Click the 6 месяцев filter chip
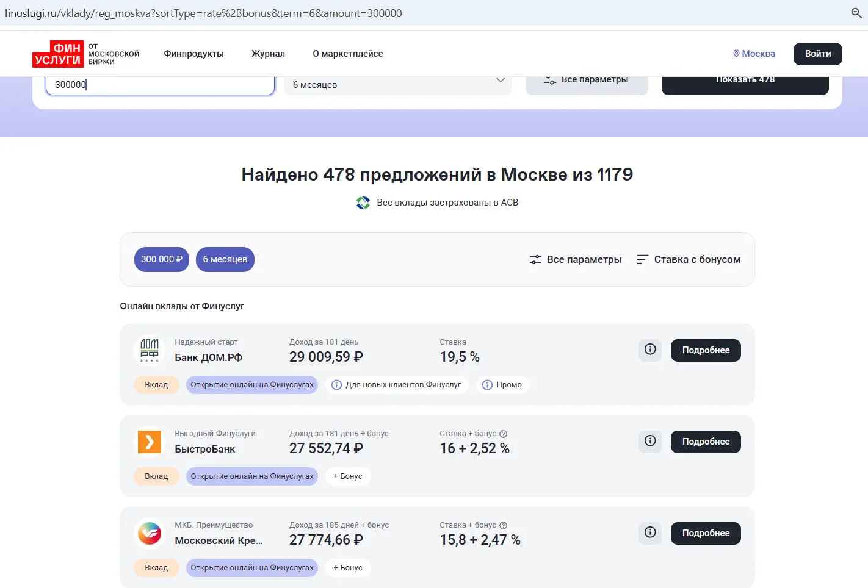 225,259
